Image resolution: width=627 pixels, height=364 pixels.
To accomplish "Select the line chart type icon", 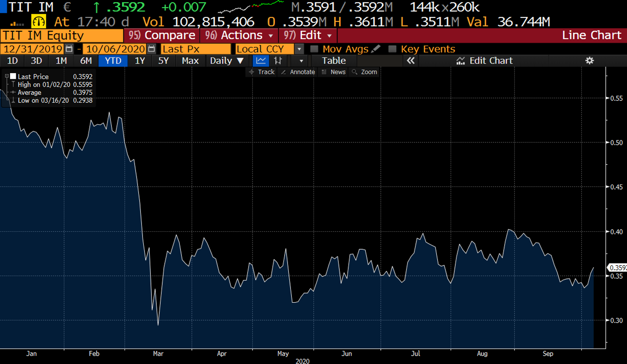I will pos(261,61).
